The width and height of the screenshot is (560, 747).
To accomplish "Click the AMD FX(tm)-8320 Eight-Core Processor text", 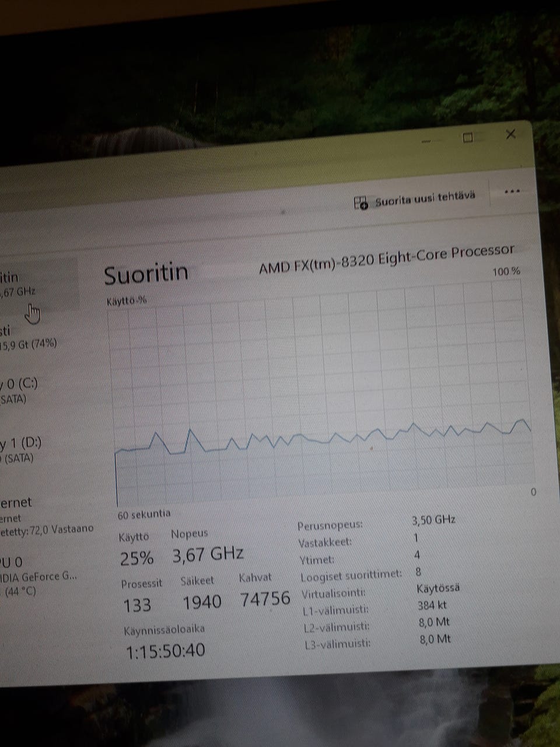I will coord(387,259).
